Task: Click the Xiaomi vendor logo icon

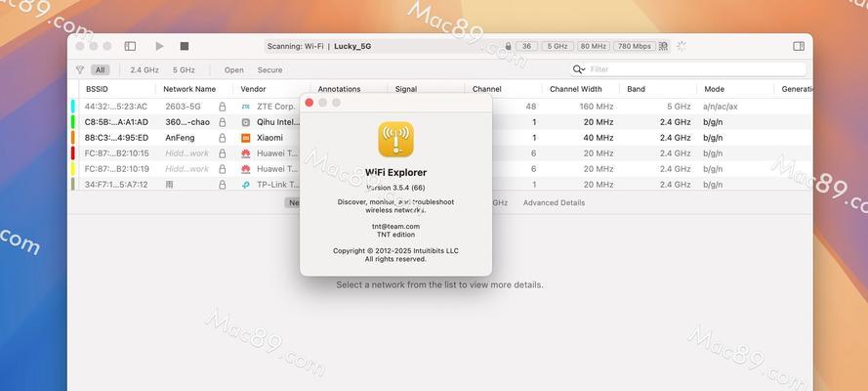Action: tap(246, 138)
